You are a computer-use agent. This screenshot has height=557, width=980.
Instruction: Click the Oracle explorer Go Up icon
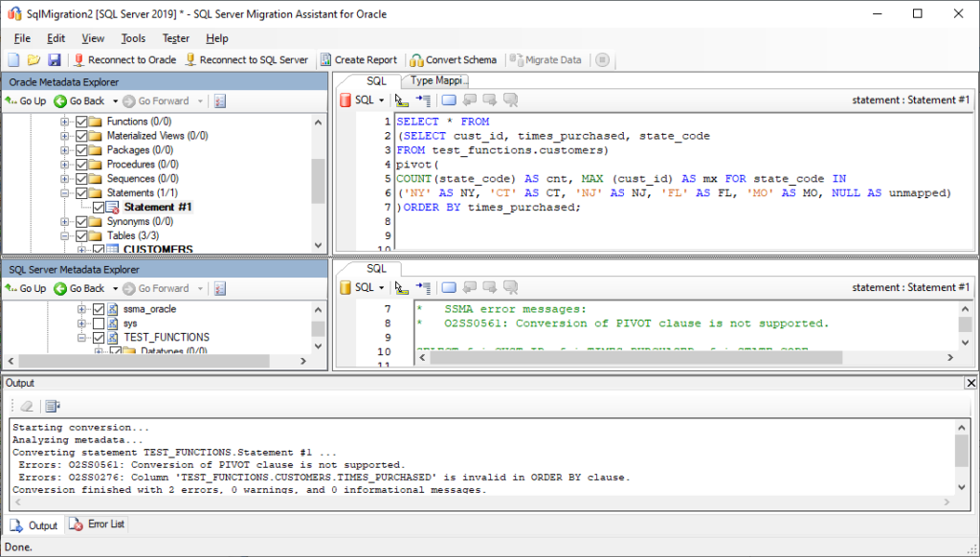[11, 100]
